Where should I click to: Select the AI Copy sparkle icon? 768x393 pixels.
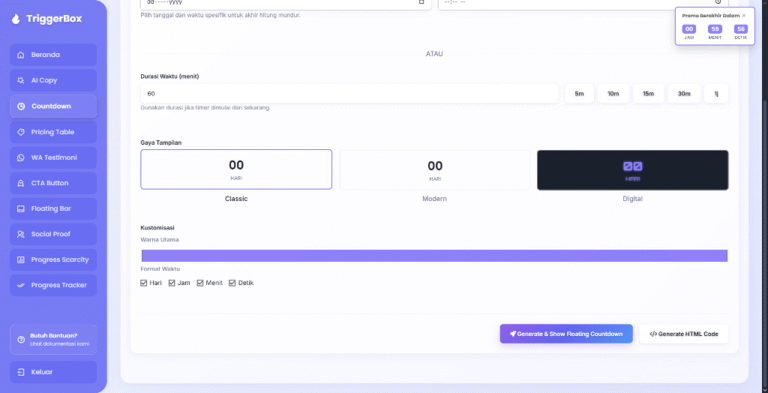[21, 80]
